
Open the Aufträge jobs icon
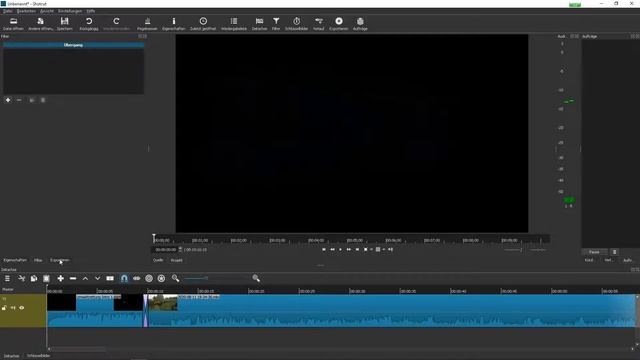[x=360, y=24]
